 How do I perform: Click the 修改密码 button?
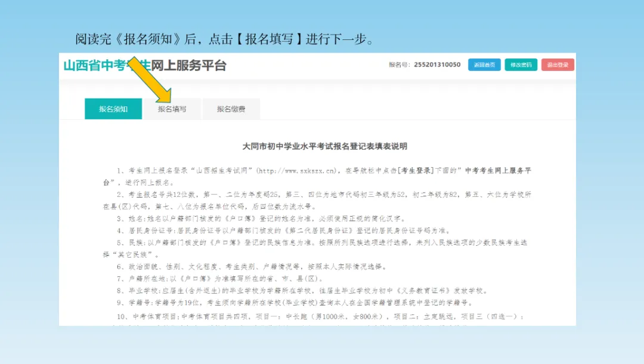coord(521,64)
